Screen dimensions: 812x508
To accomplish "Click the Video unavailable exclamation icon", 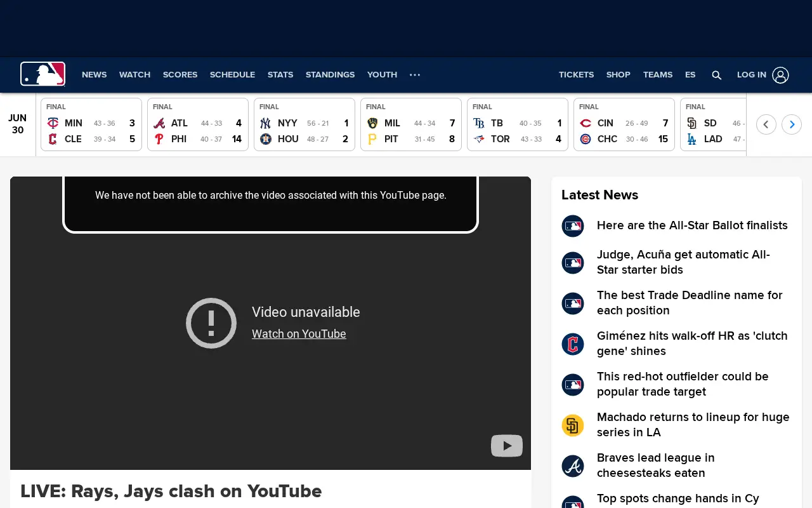I will (x=211, y=323).
